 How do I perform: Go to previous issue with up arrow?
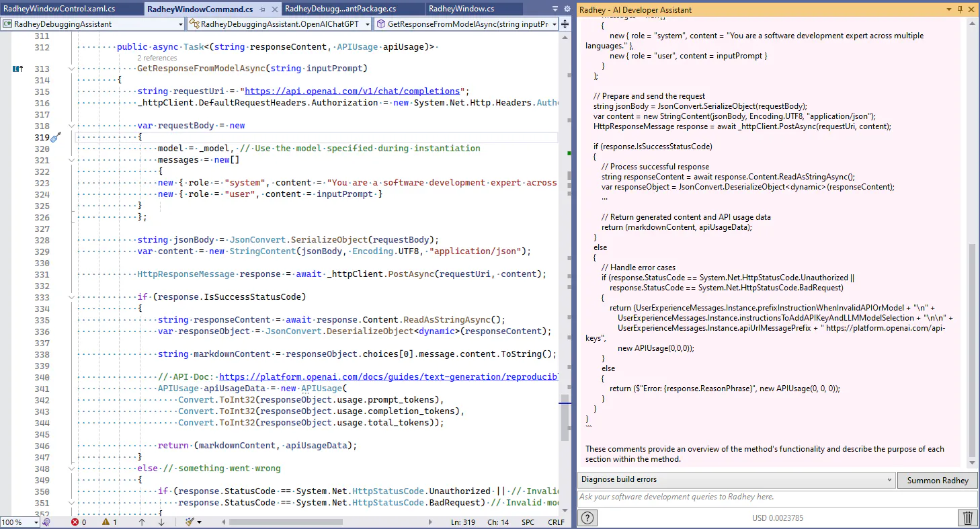142,522
